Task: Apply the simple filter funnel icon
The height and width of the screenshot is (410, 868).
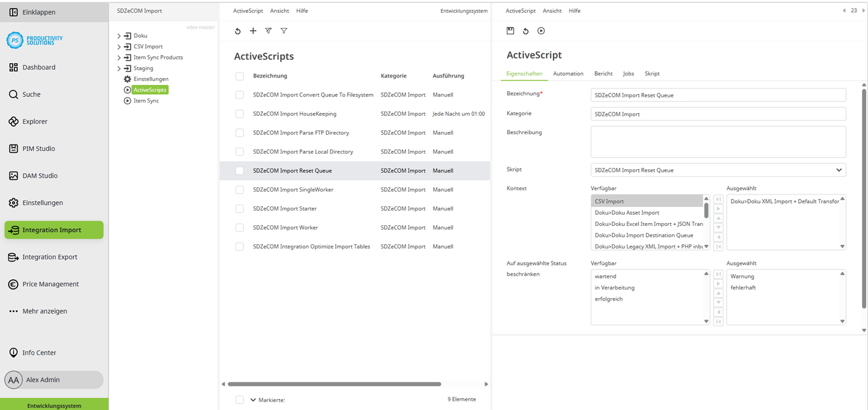Action: pos(284,30)
